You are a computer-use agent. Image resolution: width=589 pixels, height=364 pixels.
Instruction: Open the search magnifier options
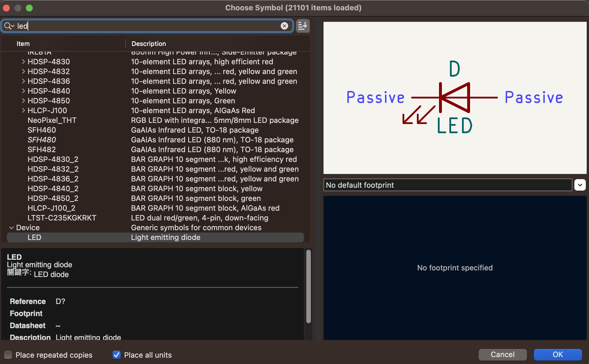click(9, 26)
